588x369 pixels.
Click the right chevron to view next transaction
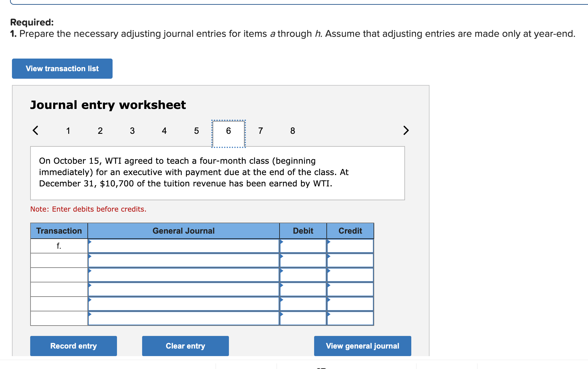(406, 130)
